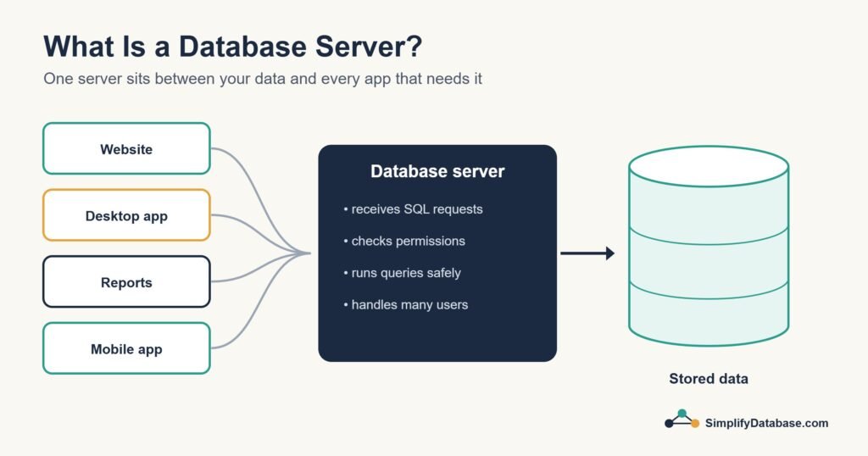Screen dimensions: 868x456
Task: Click the subtitle about one server
Action: pyautogui.click(x=263, y=79)
